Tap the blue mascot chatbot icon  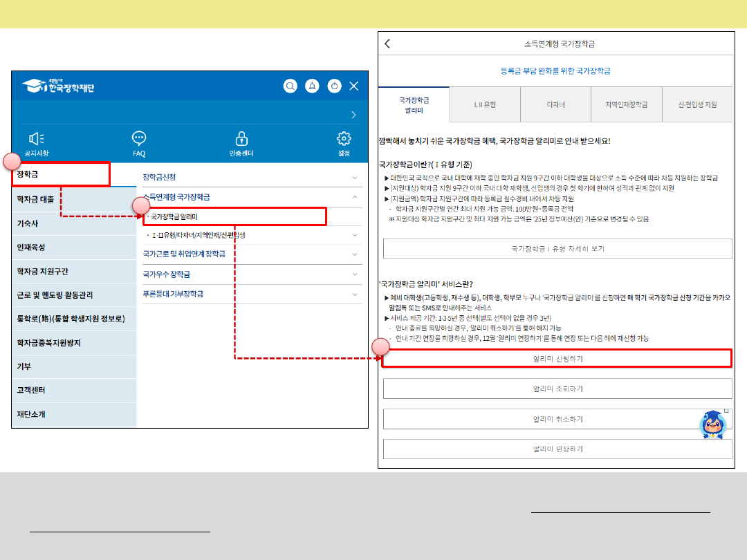(712, 424)
